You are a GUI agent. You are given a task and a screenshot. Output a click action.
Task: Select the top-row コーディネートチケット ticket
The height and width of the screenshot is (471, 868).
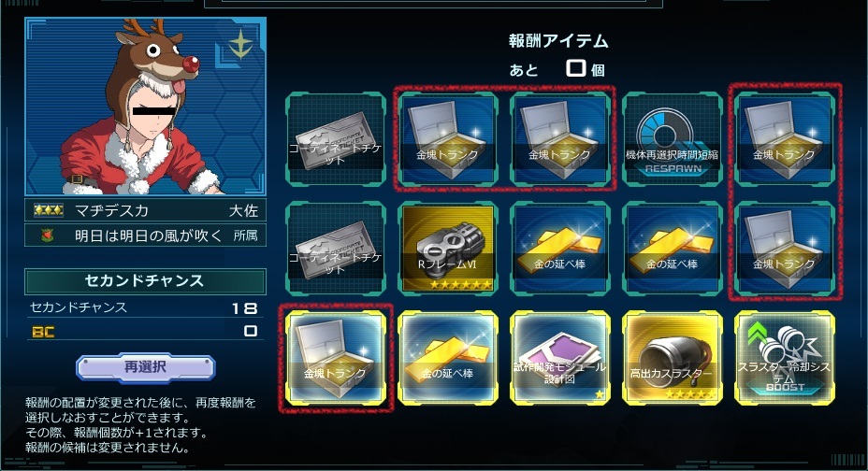[x=336, y=138]
